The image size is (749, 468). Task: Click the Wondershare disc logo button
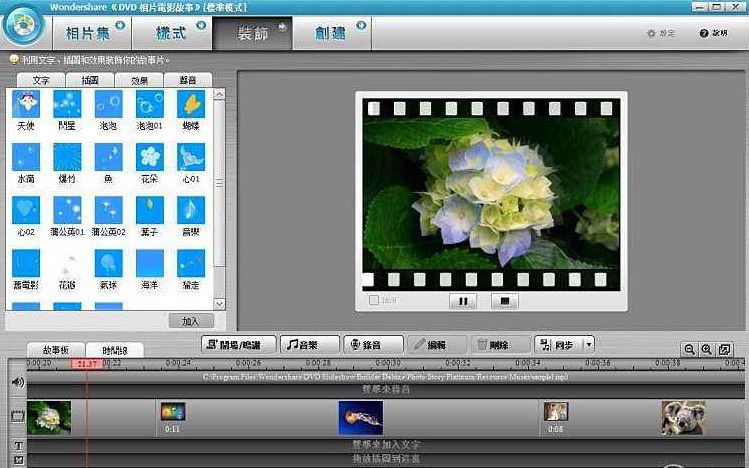23,26
